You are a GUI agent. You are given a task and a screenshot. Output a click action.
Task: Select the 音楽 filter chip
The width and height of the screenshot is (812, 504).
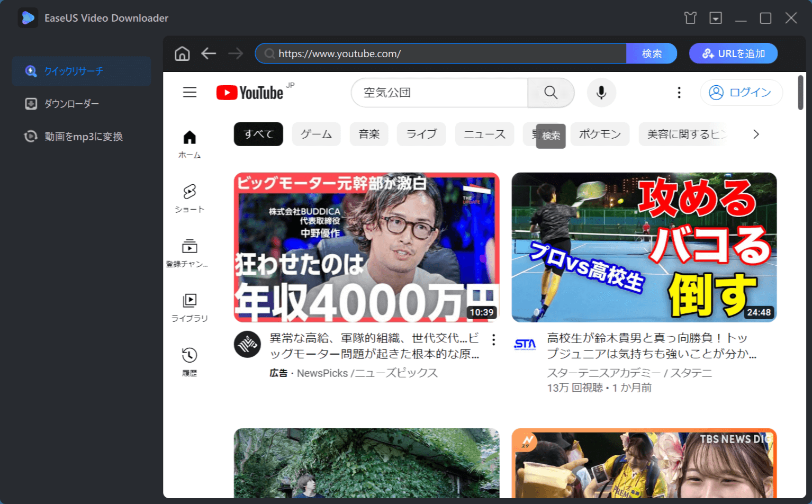coord(369,134)
